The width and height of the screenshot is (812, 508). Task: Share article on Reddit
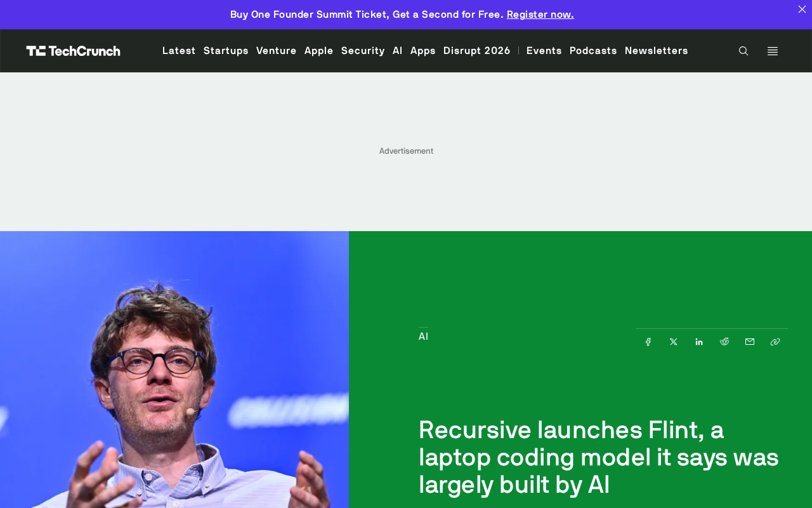pyautogui.click(x=724, y=342)
